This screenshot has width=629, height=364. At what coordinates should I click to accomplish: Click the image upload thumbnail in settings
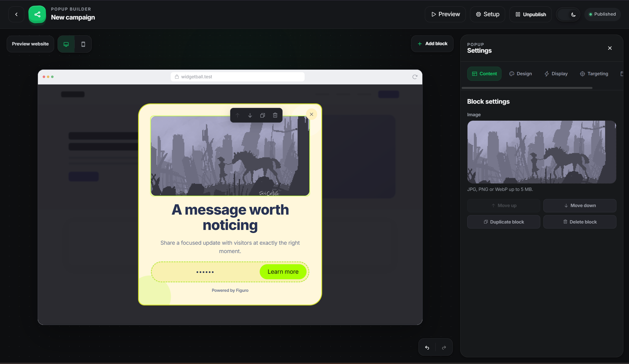pos(542,152)
